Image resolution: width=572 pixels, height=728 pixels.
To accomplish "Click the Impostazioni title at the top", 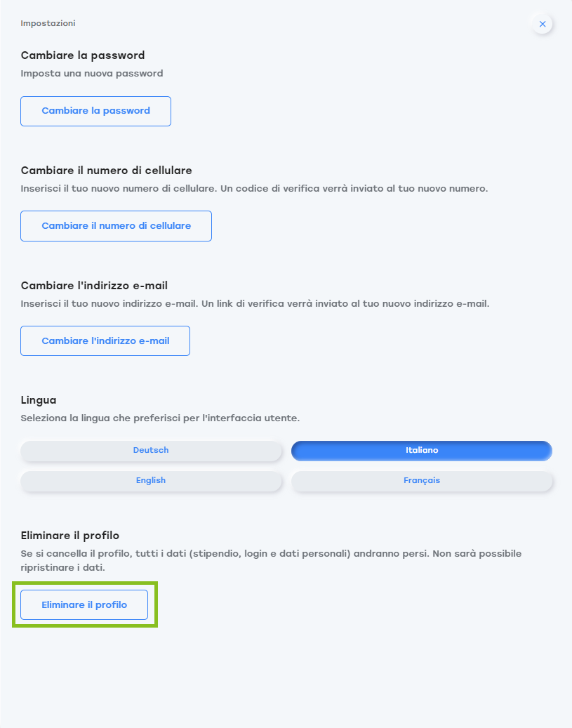I will (48, 23).
